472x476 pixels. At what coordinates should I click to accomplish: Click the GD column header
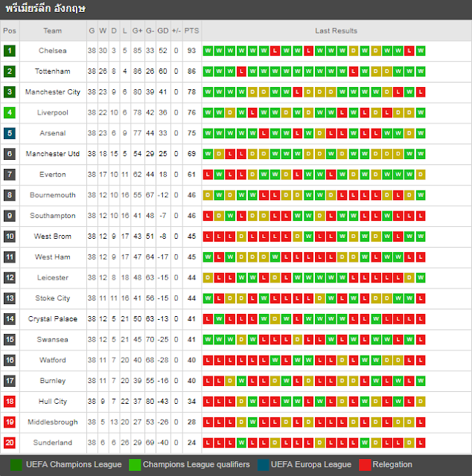click(163, 31)
